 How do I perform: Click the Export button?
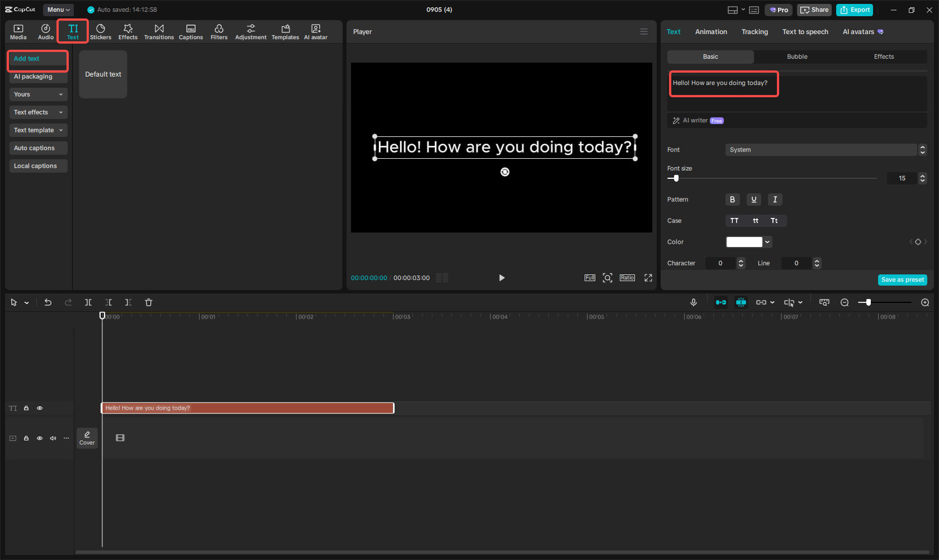tap(855, 10)
